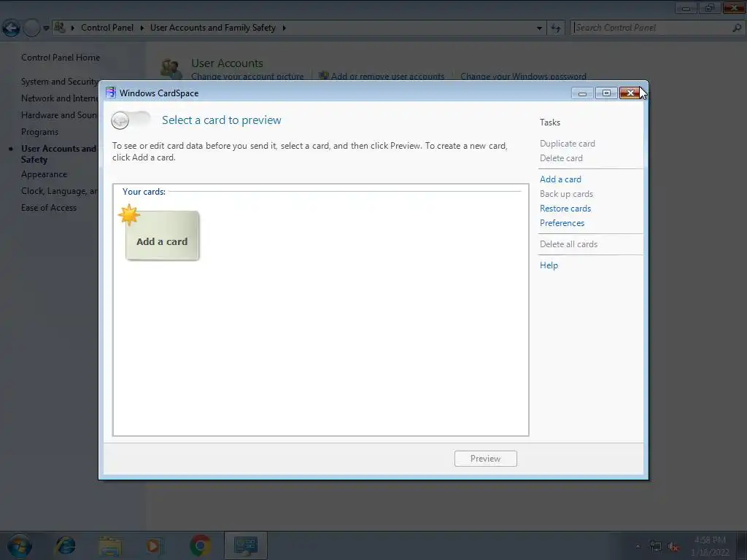Click the muted volume tray icon
The width and height of the screenshot is (747, 560).
point(673,547)
